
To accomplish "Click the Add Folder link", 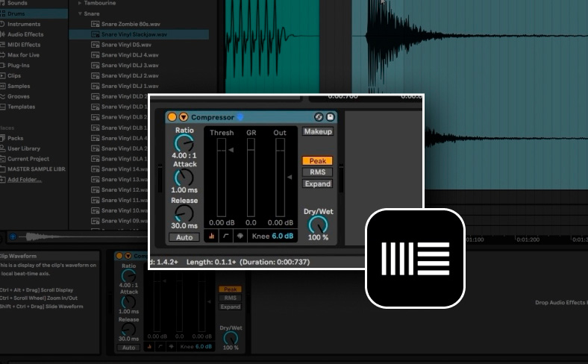I will [x=25, y=180].
